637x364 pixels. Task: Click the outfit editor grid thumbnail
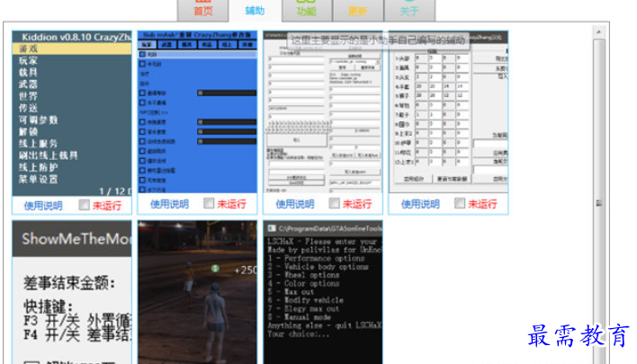(448, 112)
